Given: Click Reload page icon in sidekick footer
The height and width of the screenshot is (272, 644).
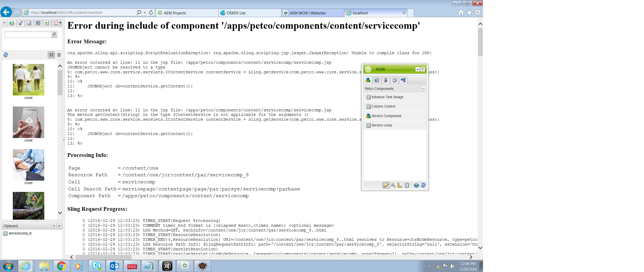Looking at the screenshot, I should click(423, 185).
